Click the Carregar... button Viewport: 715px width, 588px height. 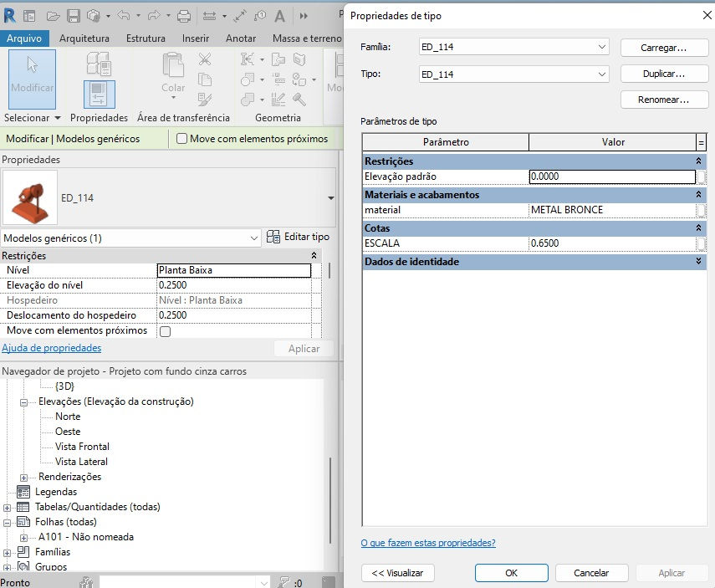(x=664, y=48)
